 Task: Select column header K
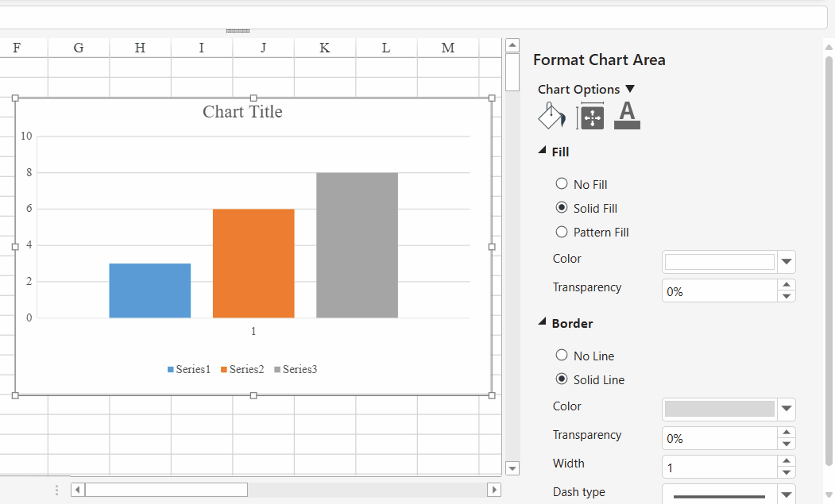[x=325, y=48]
